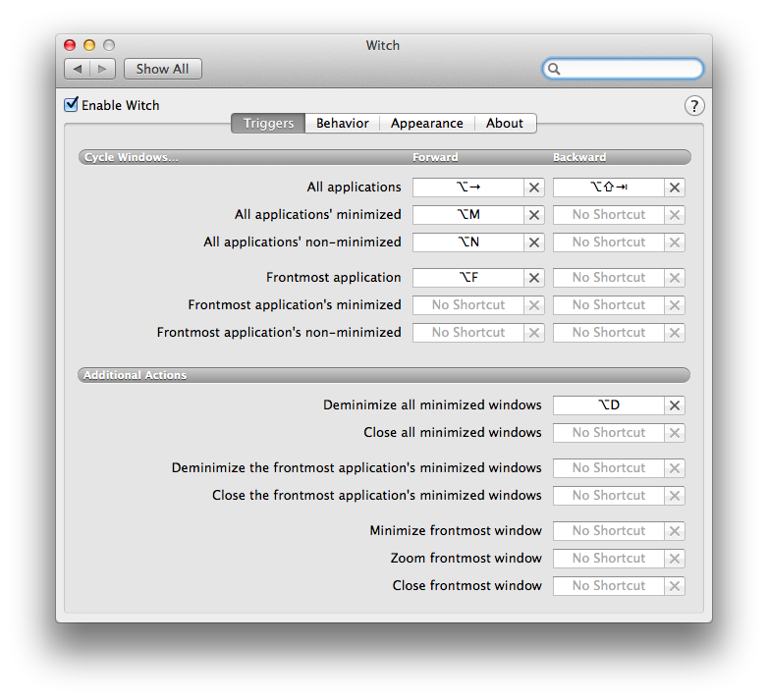Set Close frontmost application's minimized windows shortcut
Image resolution: width=768 pixels, height=700 pixels.
pyautogui.click(x=609, y=496)
